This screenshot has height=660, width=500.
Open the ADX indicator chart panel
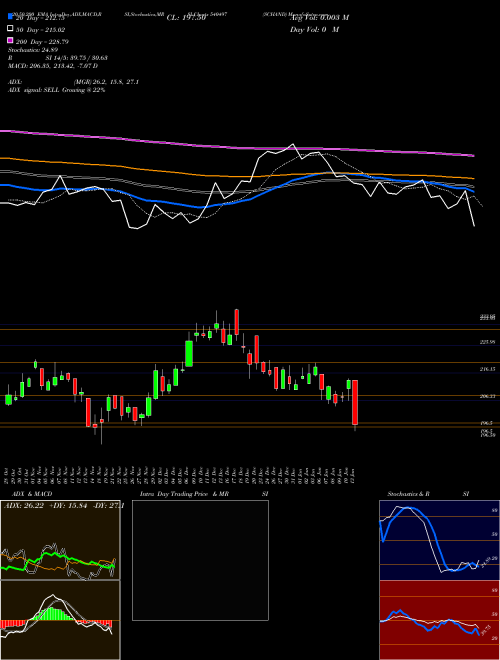(x=60, y=540)
